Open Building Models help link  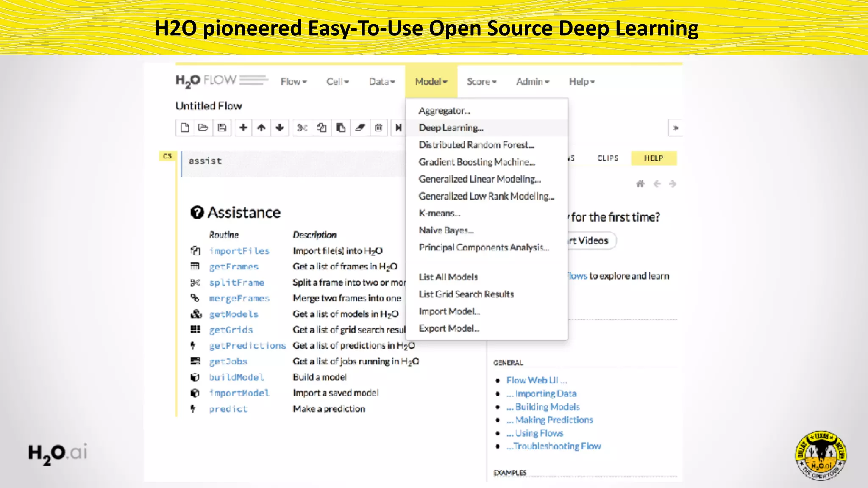click(543, 407)
